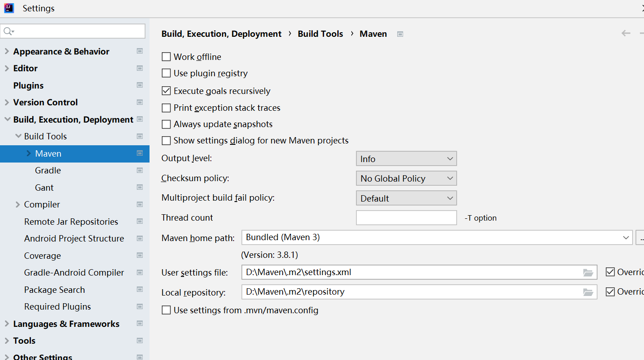Click project-level icon beside Maven tree row
This screenshot has height=360, width=644.
tap(140, 153)
